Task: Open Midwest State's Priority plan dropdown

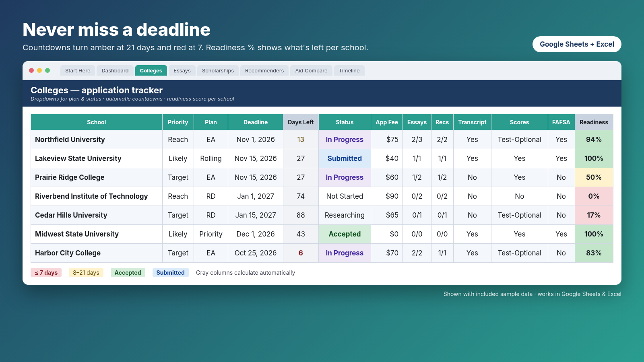Action: coord(211,234)
